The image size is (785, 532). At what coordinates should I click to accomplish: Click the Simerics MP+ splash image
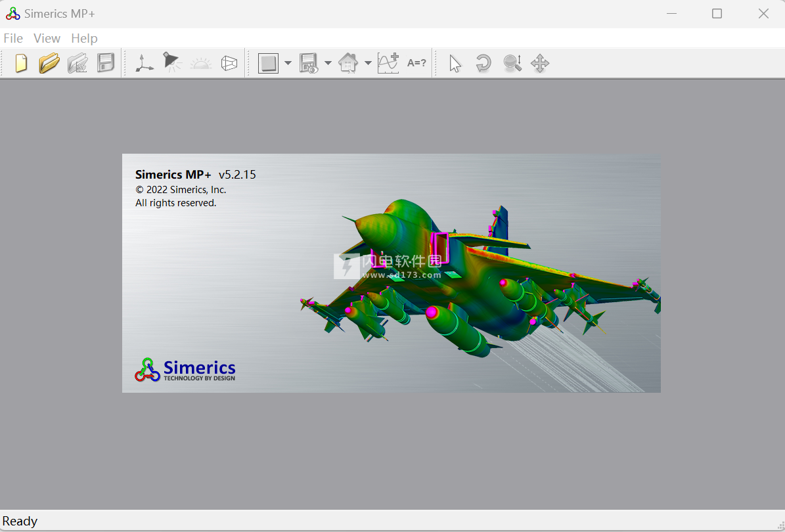coord(392,273)
